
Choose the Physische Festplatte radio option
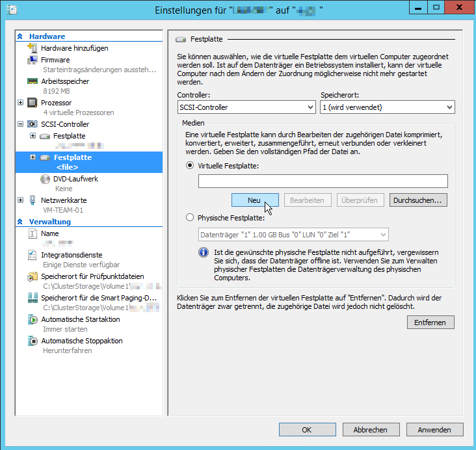[x=190, y=218]
